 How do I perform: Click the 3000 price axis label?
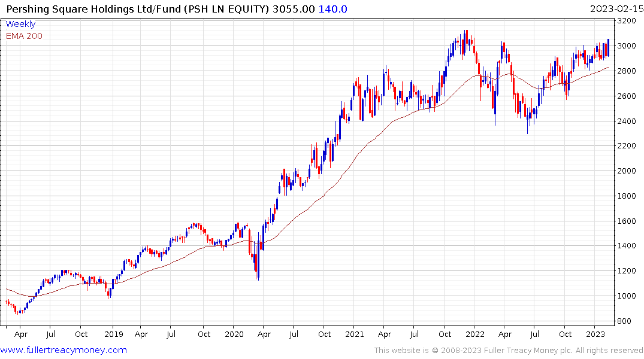627,46
